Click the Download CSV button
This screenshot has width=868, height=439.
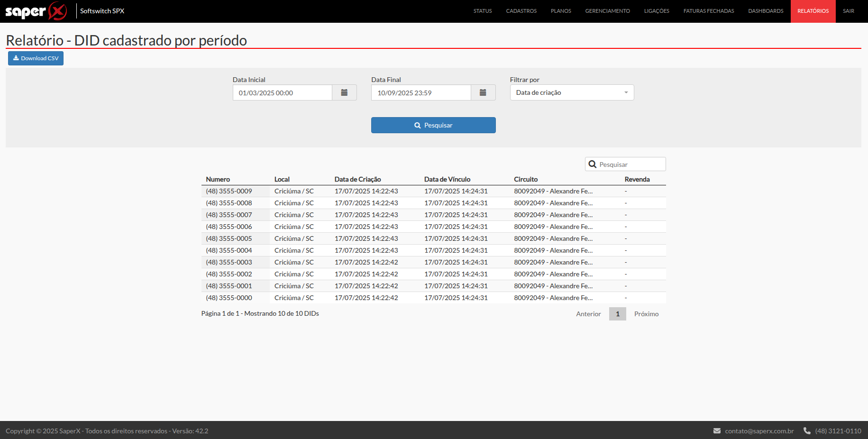[x=36, y=58]
